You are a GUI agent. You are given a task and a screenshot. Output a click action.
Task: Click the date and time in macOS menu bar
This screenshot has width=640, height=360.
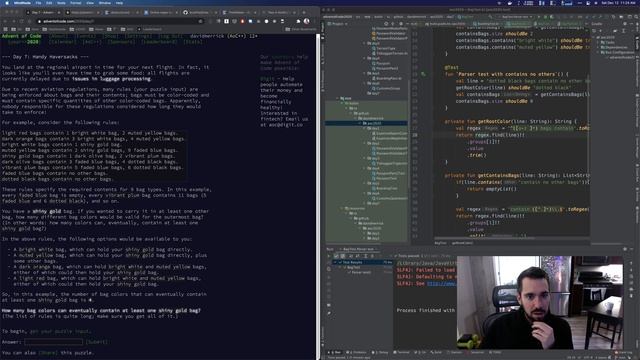pyautogui.click(x=619, y=3)
